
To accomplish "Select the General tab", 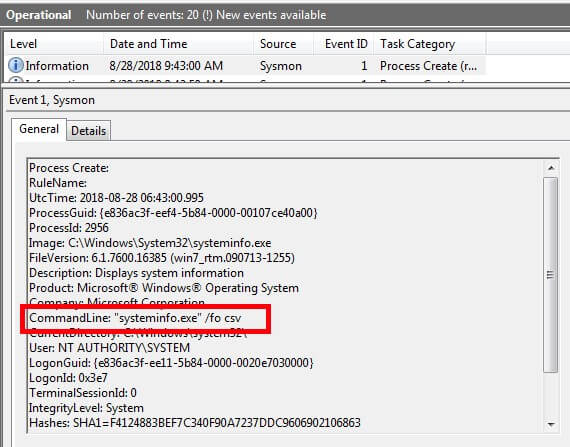I will point(39,129).
